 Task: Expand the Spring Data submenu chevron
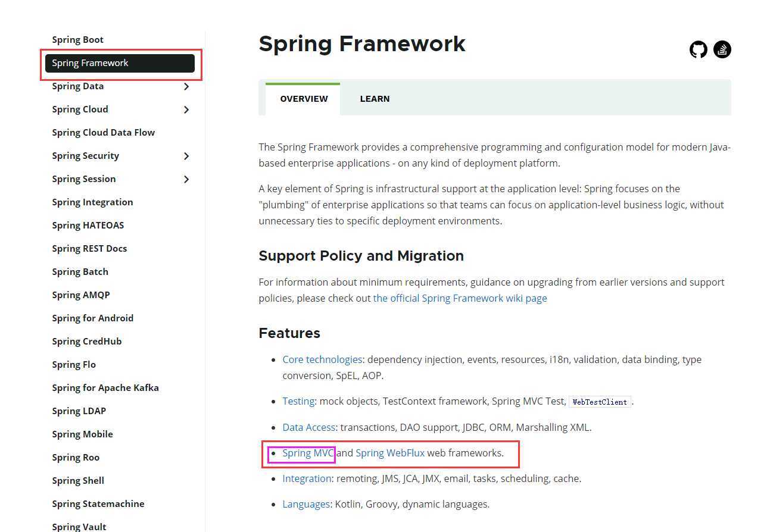click(x=186, y=86)
